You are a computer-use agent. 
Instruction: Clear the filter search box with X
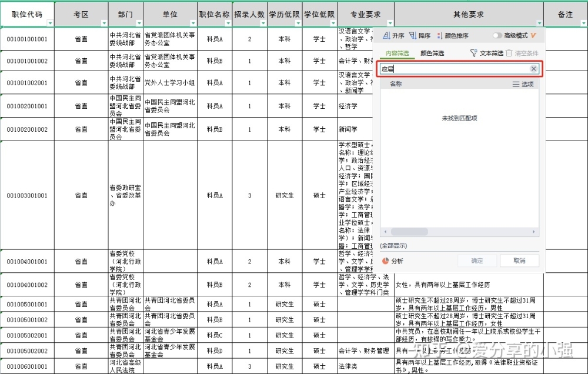point(534,69)
